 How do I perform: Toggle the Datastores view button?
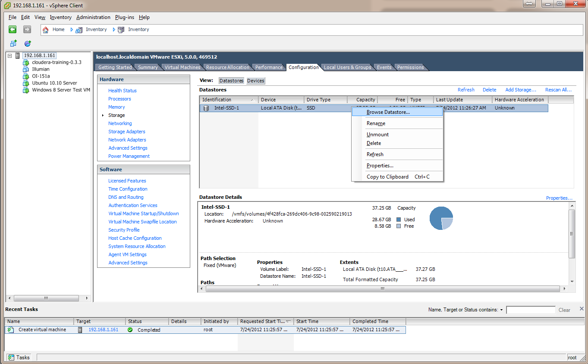tap(231, 81)
